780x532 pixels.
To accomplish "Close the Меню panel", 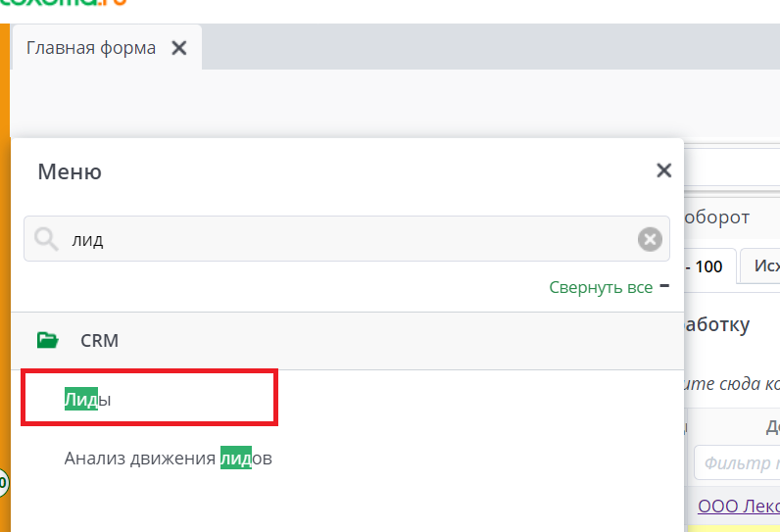I will coord(663,170).
